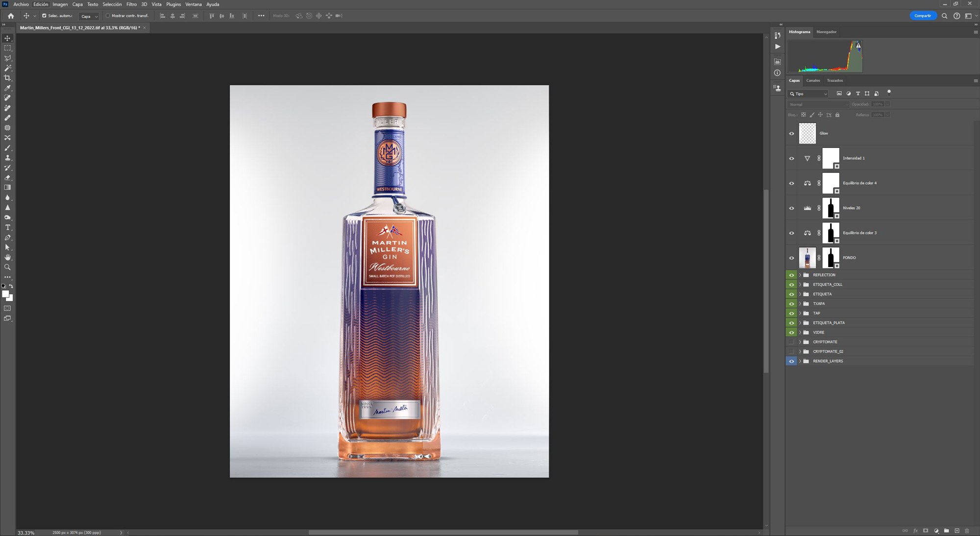Image resolution: width=980 pixels, height=536 pixels.
Task: Hide the Glow layer
Action: [791, 133]
